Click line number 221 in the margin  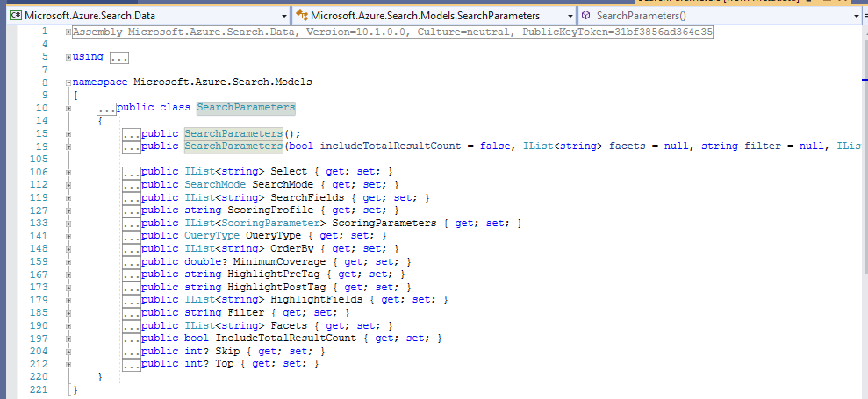(39, 389)
